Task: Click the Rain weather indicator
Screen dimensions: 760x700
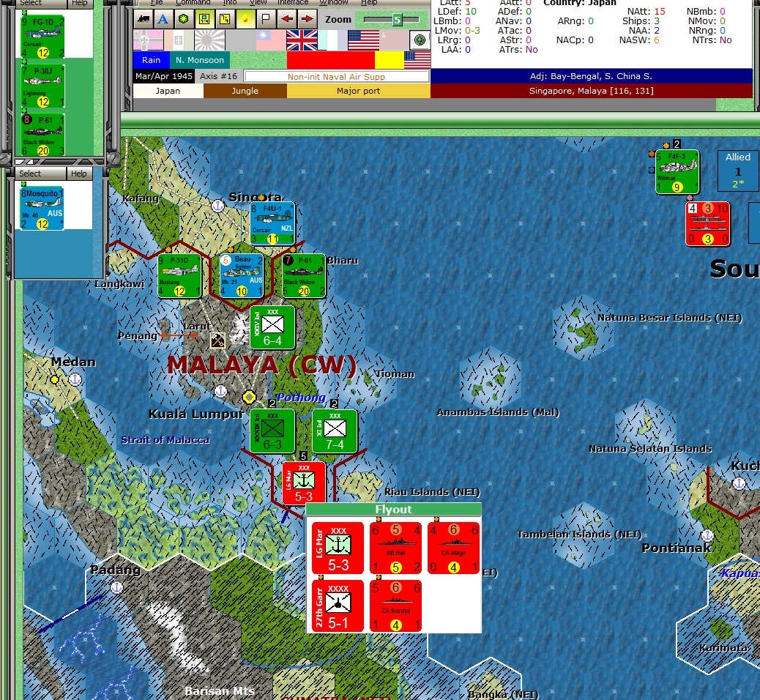Action: pos(152,60)
